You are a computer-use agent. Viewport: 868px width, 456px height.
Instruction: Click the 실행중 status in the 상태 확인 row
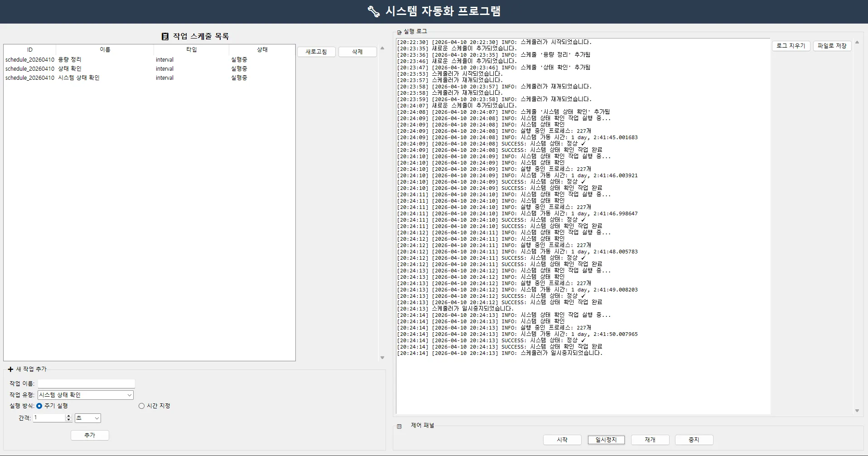[239, 69]
